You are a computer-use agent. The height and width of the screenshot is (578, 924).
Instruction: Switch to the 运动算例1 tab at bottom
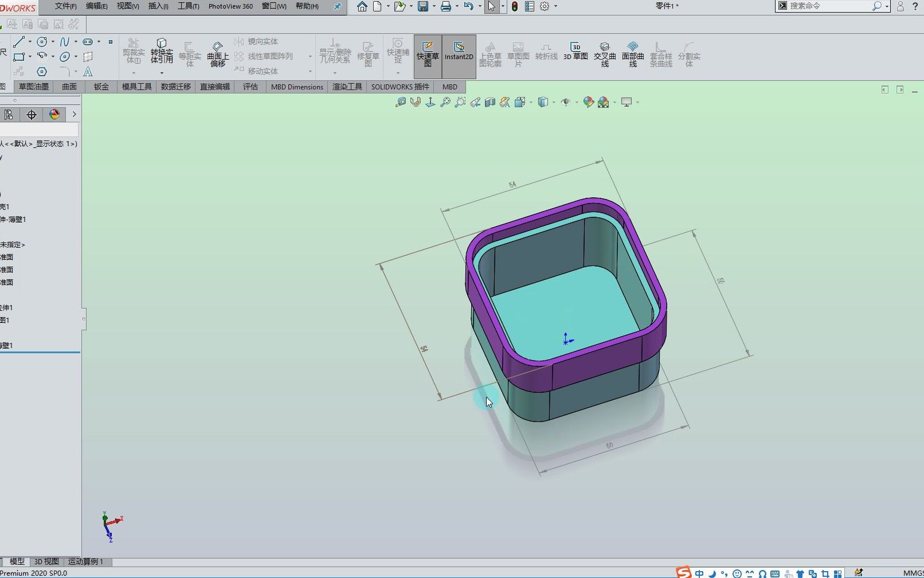tap(85, 562)
